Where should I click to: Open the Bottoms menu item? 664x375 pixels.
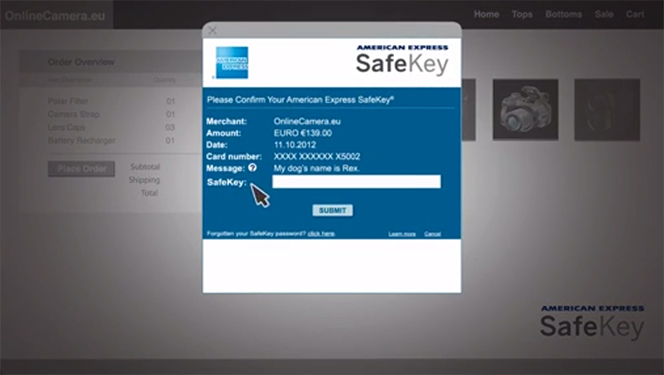coord(564,14)
